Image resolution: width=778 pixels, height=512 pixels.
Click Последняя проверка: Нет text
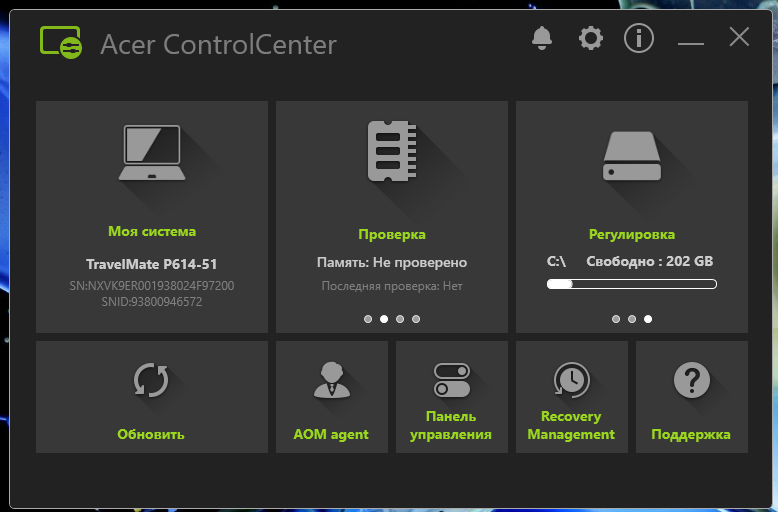(x=392, y=286)
